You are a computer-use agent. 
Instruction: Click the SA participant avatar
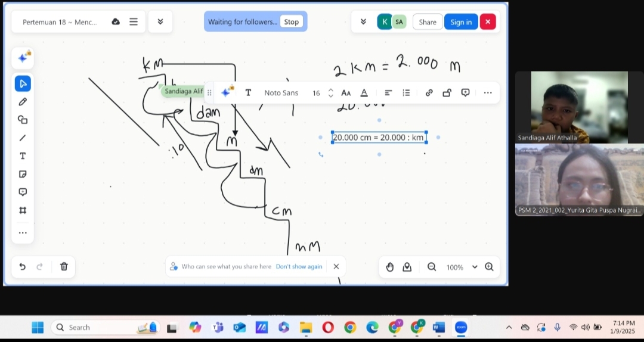(x=399, y=22)
